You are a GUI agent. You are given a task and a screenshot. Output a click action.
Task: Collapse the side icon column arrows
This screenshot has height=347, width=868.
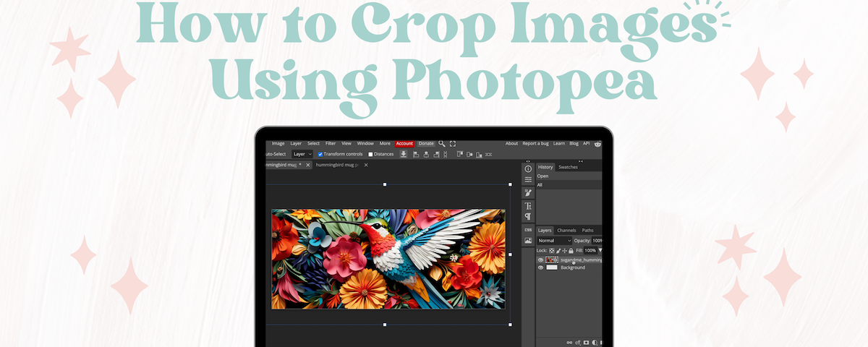point(528,160)
